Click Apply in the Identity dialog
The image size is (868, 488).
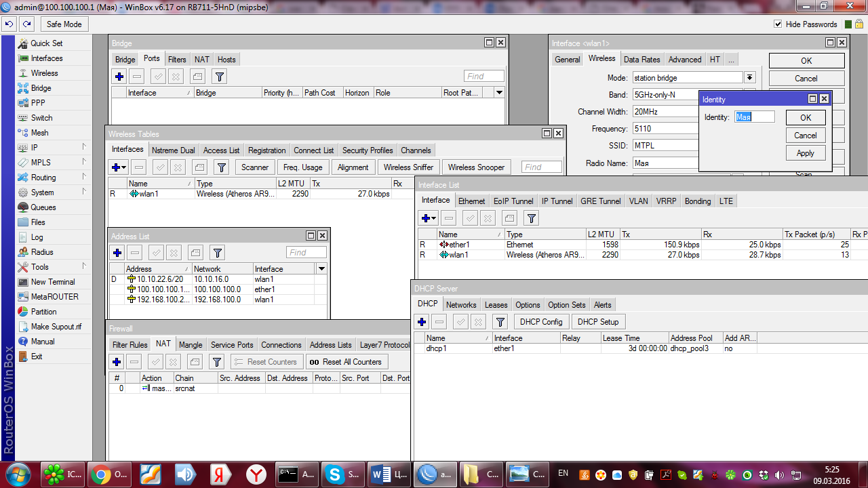[x=805, y=153]
